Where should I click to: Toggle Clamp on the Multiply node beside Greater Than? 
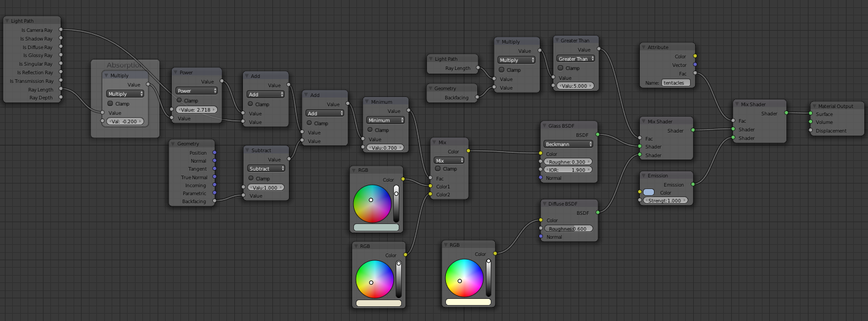(501, 69)
